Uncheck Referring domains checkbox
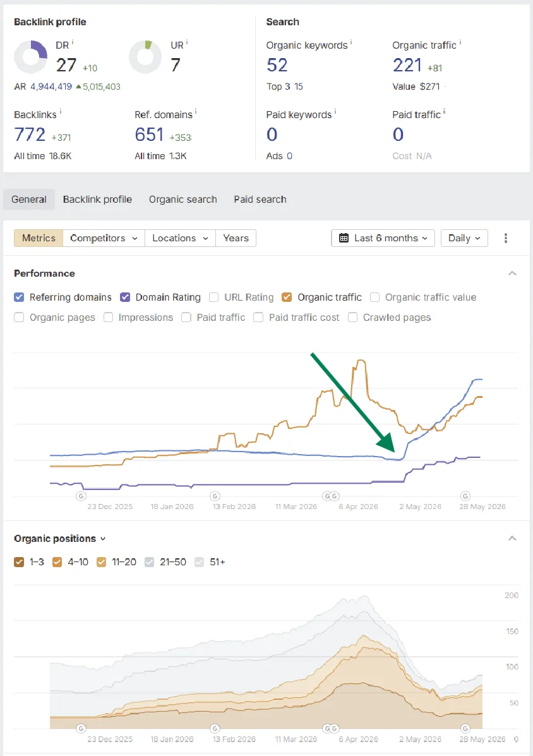This screenshot has height=756, width=533. coord(20,297)
